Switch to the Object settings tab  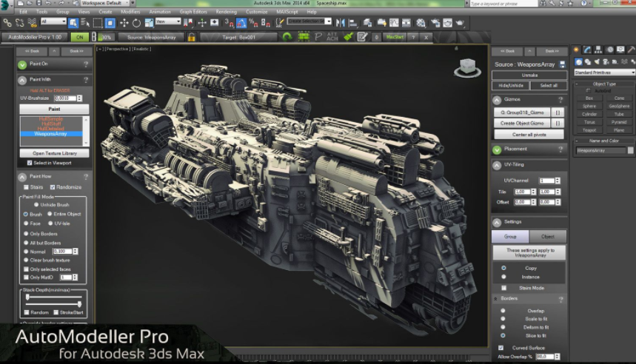pos(548,236)
